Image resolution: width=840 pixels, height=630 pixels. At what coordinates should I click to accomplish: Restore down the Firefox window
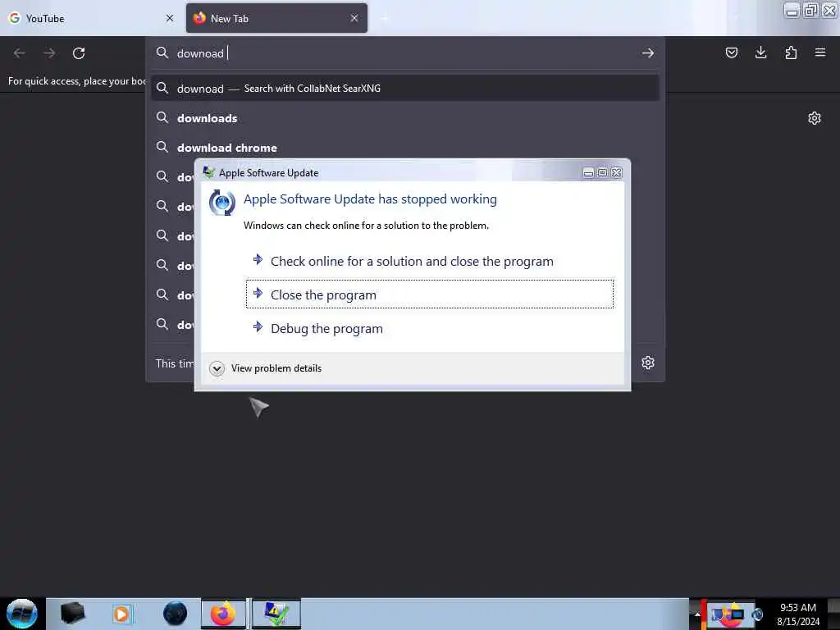811,11
